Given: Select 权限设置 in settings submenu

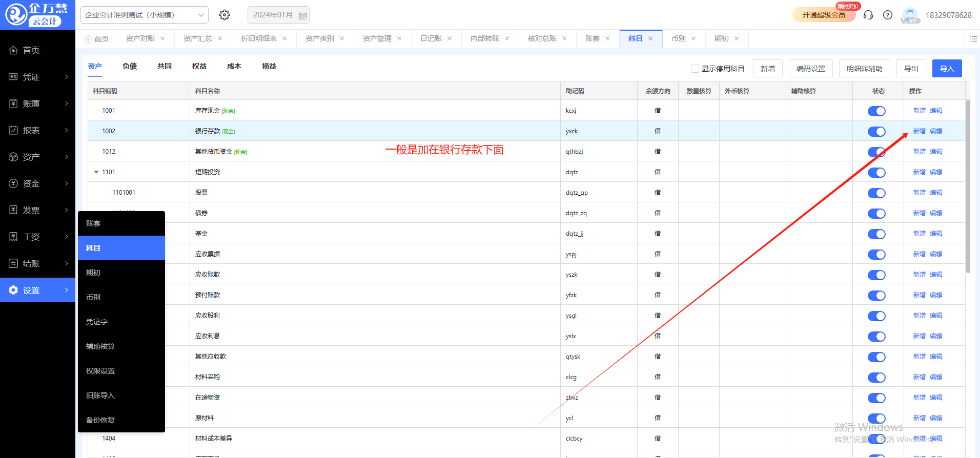Looking at the screenshot, I should [121, 371].
